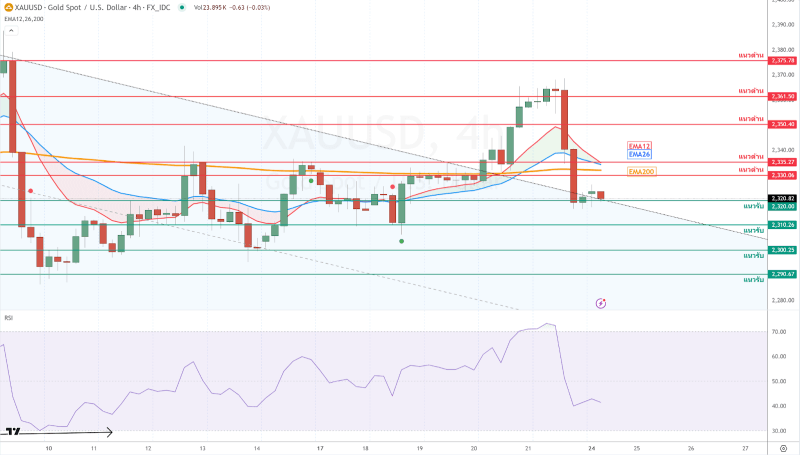Screen dimensions: 800x455
Task: Click the TradingView logo at bottom left
Action: tap(14, 432)
